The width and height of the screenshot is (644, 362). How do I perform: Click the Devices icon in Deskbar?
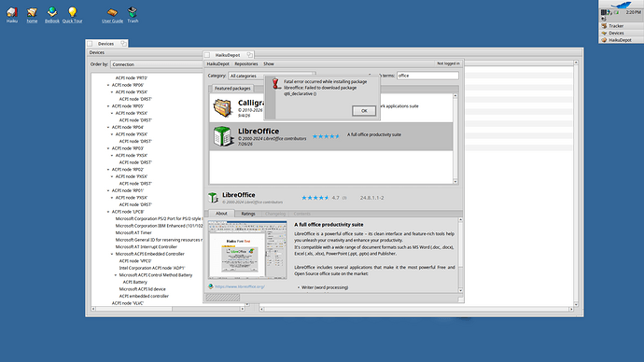[x=604, y=33]
